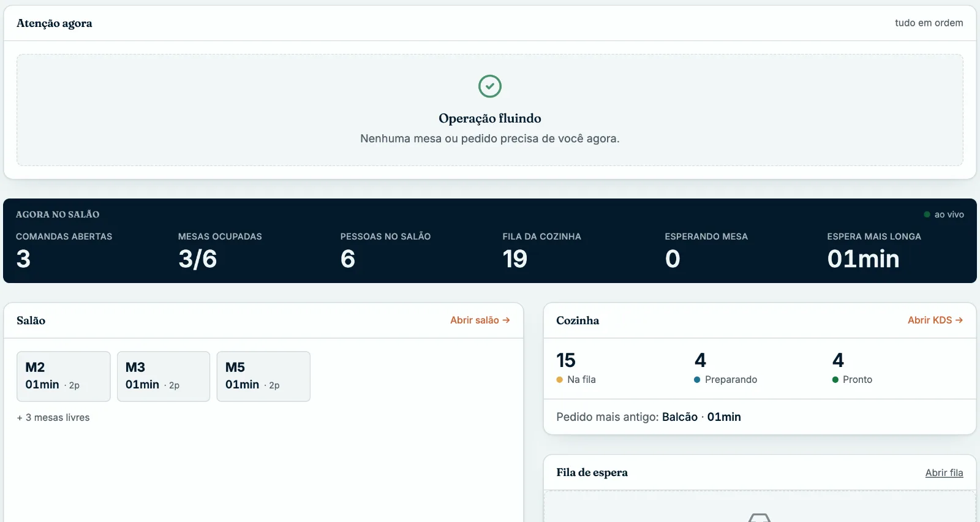Viewport: 980px width, 522px height.
Task: Open the kitchen display with 'Abrir KDS'
Action: (x=935, y=320)
